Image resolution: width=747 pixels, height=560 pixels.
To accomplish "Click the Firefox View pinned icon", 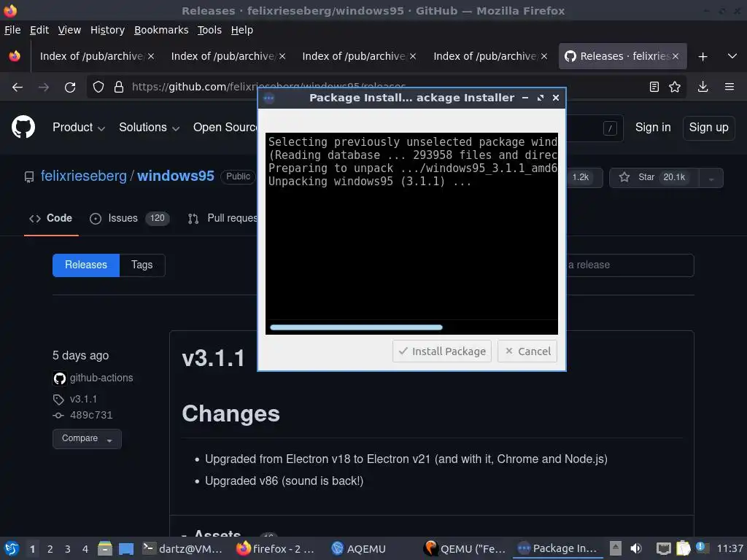I will click(15, 56).
